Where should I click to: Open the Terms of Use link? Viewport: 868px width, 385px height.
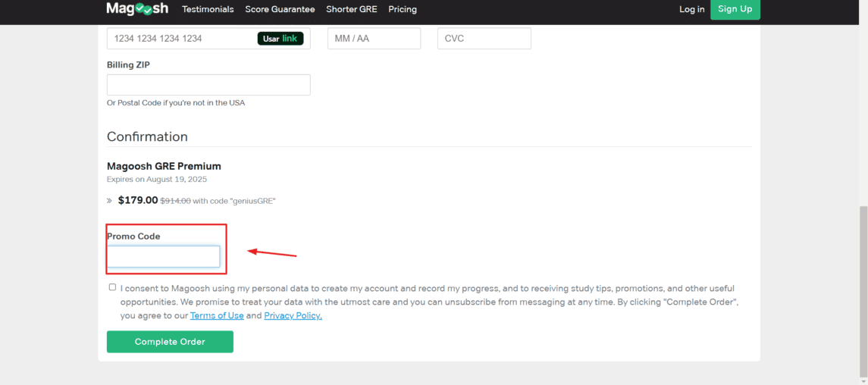[x=217, y=316]
